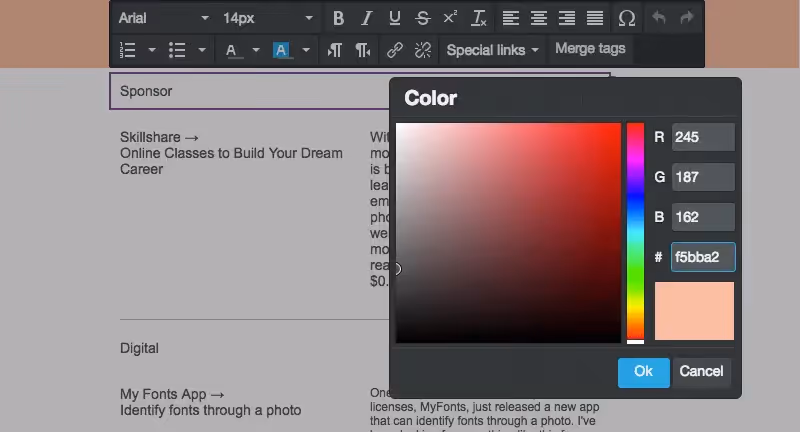This screenshot has height=432, width=800.
Task: Undo last edit
Action: (659, 18)
